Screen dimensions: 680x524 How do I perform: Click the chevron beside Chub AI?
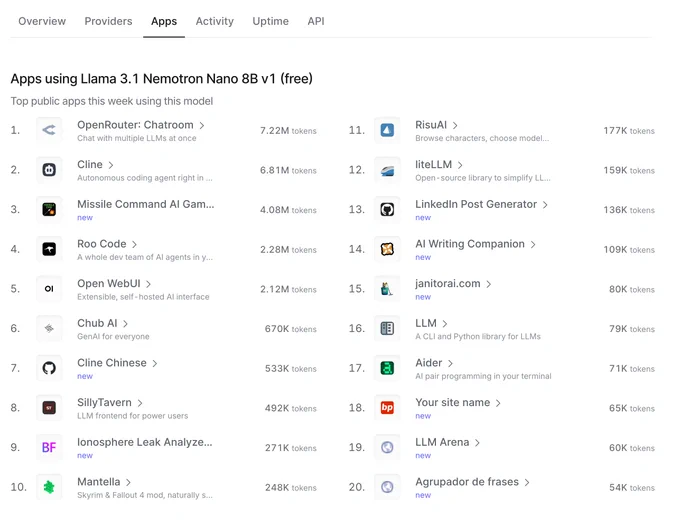click(125, 324)
